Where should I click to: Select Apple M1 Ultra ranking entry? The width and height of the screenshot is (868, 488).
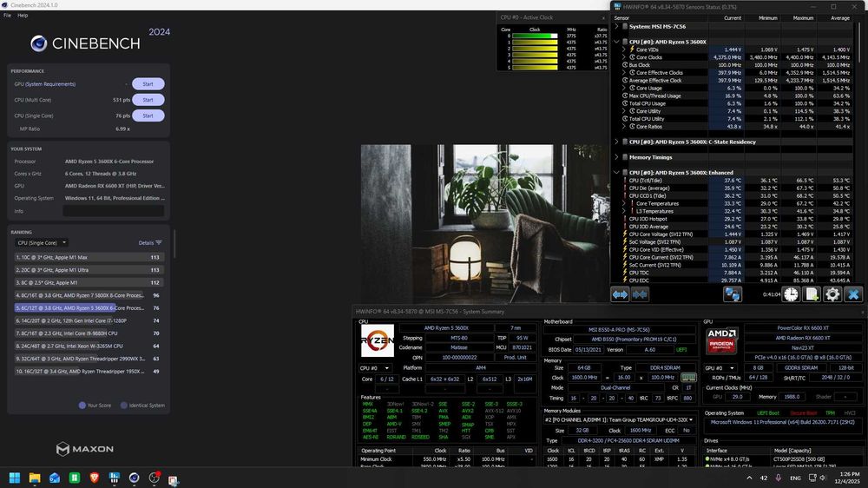[x=89, y=270]
